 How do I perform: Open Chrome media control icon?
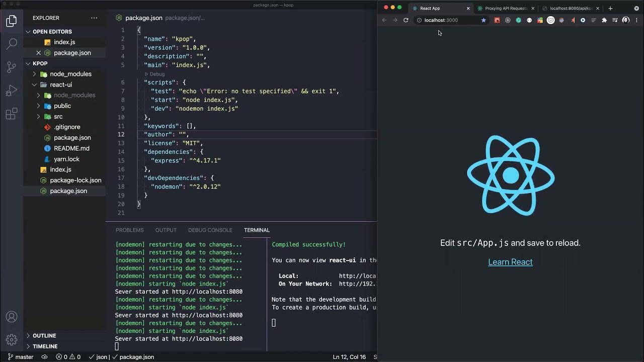click(615, 20)
